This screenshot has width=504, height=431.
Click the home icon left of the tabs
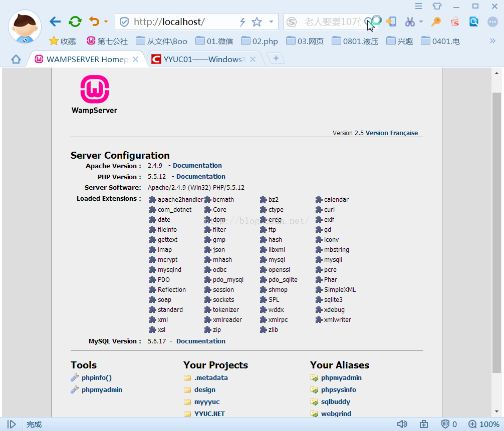[16, 59]
